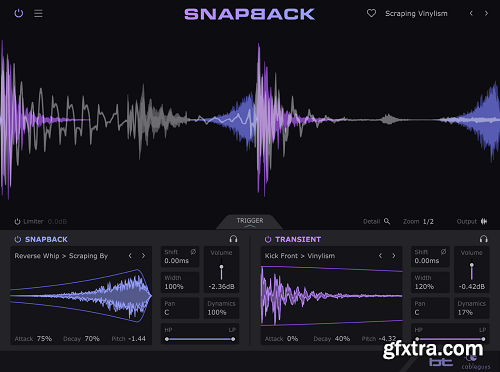Click the bt logo
This screenshot has width=500, height=372.
click(441, 362)
